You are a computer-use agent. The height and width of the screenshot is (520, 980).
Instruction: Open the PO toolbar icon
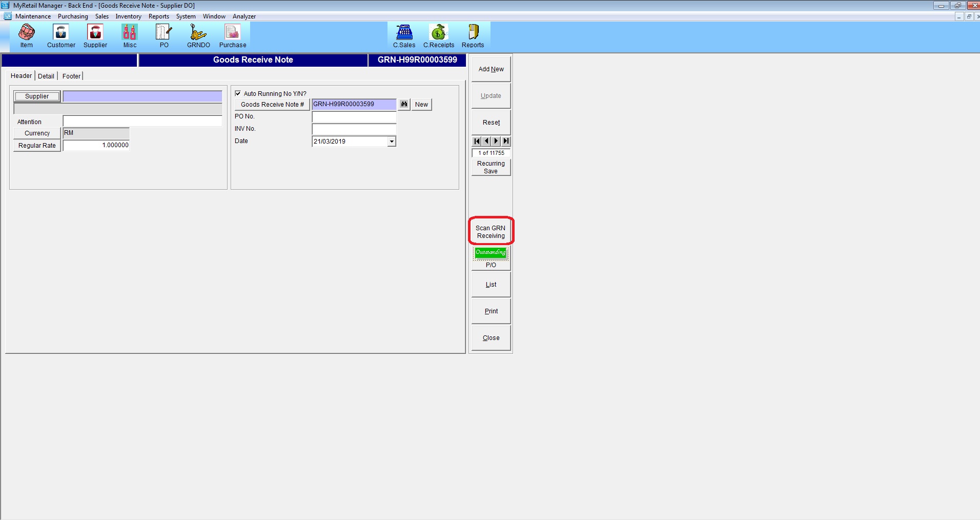pos(164,36)
